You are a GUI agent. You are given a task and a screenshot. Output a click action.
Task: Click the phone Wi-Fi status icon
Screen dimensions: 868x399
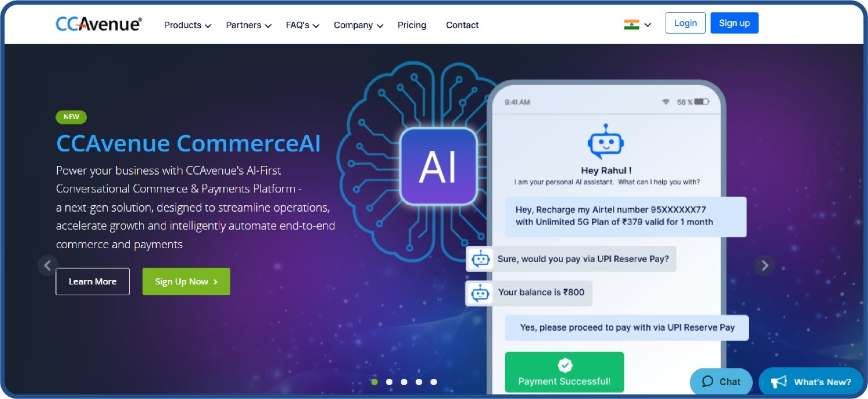point(666,102)
